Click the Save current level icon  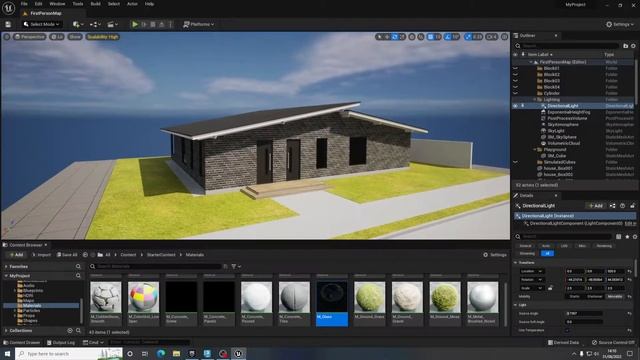tap(8, 24)
